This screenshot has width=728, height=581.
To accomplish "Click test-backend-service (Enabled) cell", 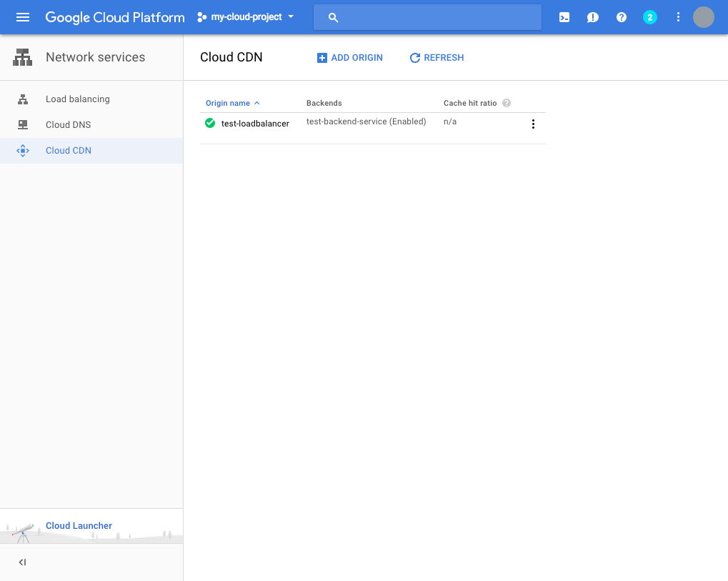I will pos(367,121).
